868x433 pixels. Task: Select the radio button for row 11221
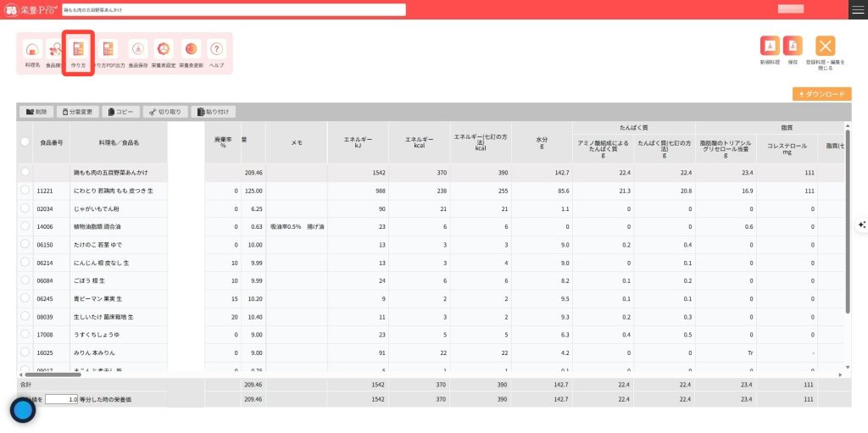coord(25,192)
